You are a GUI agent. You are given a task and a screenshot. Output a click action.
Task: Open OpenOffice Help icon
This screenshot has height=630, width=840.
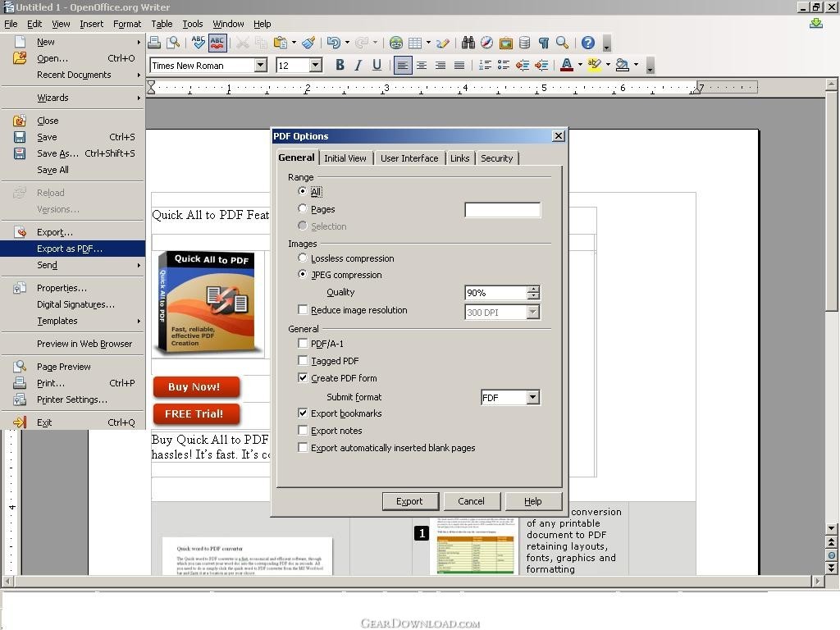coord(587,43)
